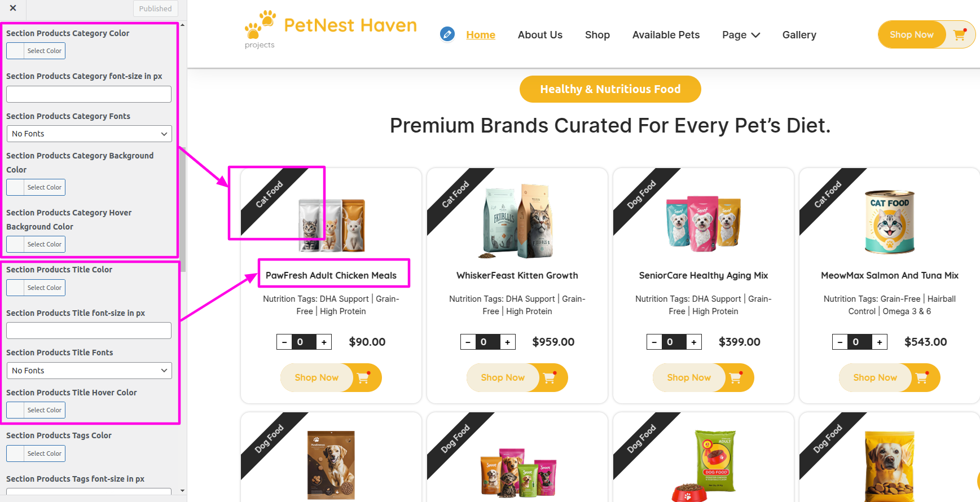Open Section Products Title Fonts dropdown
The height and width of the screenshot is (502, 980).
89,371
